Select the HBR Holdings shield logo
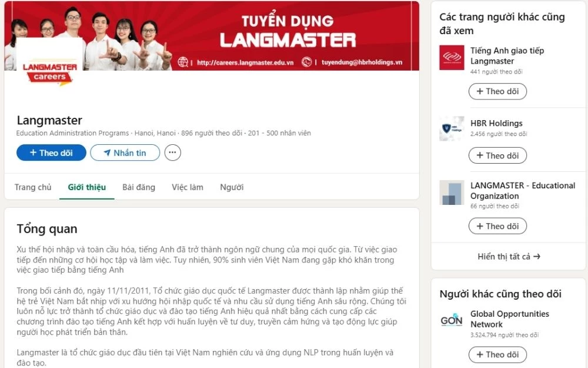This screenshot has height=368, width=588. click(451, 129)
